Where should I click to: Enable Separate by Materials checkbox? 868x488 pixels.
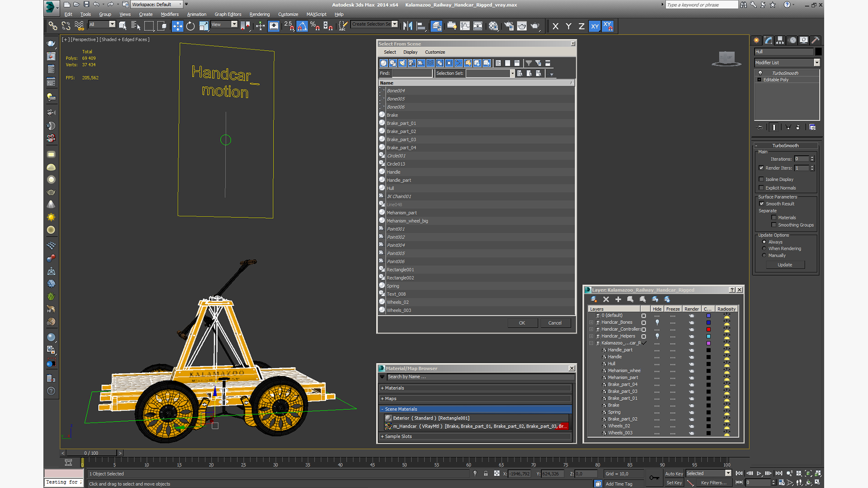tap(774, 218)
